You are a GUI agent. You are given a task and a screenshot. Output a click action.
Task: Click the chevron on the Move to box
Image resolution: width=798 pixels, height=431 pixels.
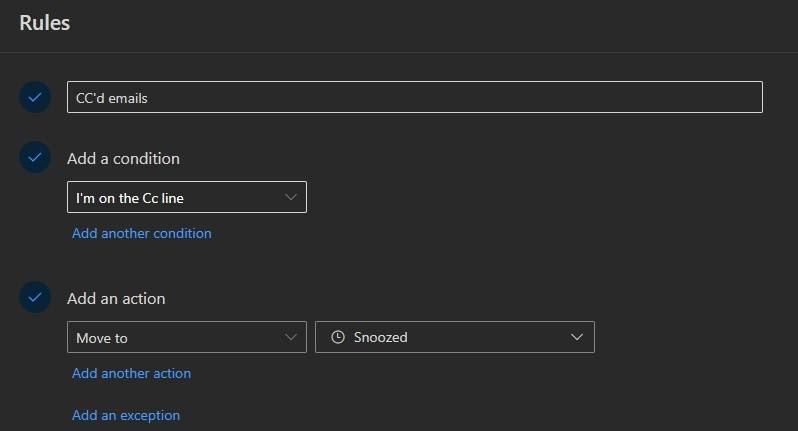(291, 337)
